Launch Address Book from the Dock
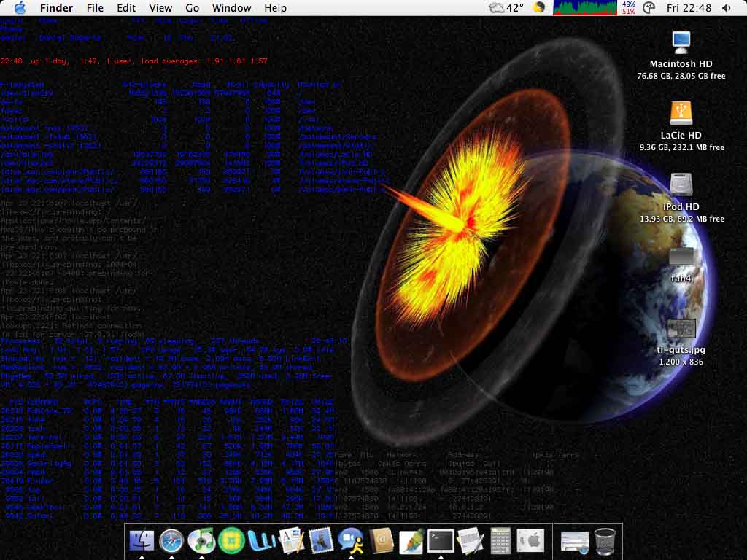 point(382,540)
